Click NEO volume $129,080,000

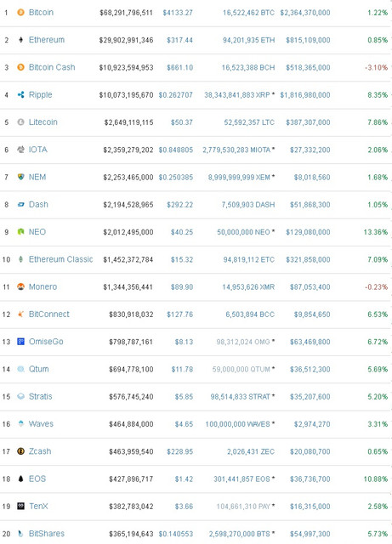click(x=308, y=232)
